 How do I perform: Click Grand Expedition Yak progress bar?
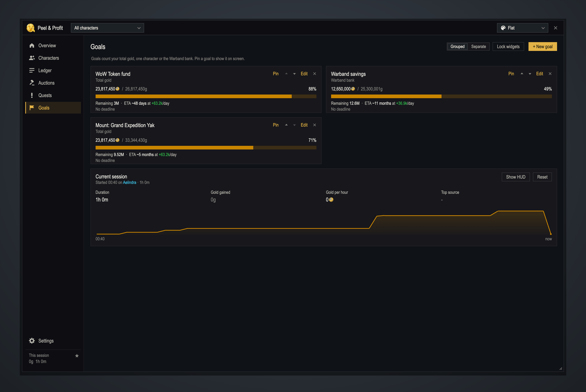[206, 148]
